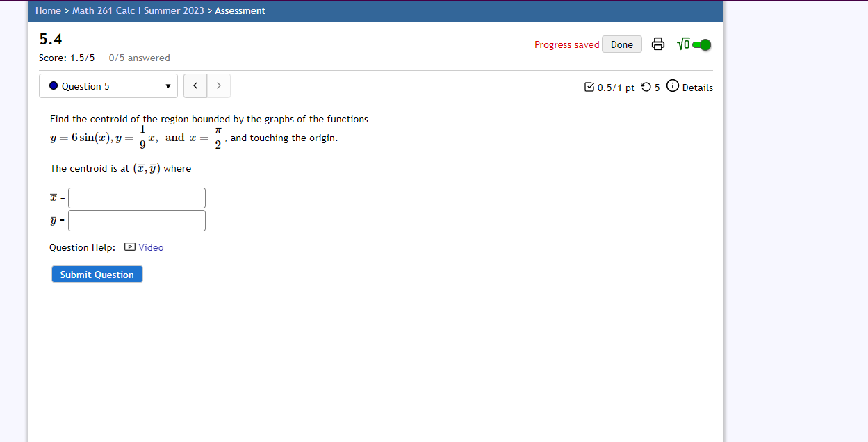Click the dark blue question status dot
868x442 pixels.
point(54,86)
